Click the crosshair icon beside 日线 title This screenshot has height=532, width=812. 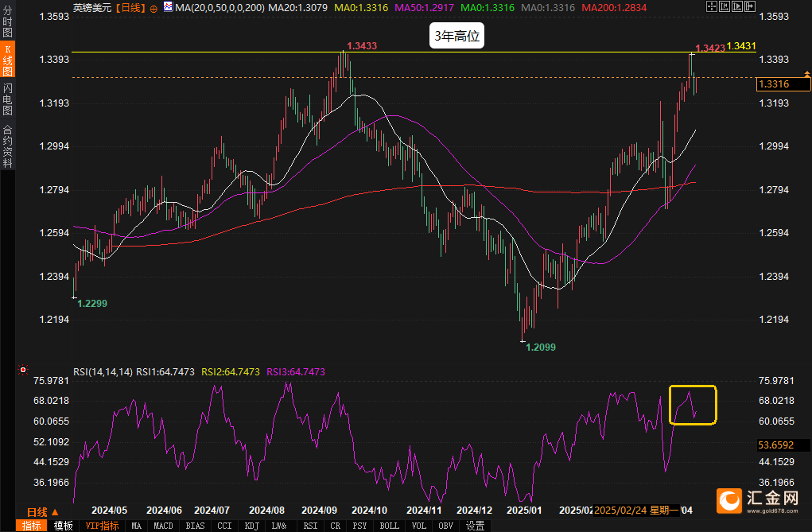pos(153,8)
